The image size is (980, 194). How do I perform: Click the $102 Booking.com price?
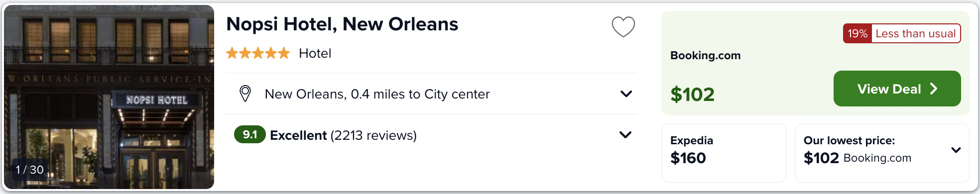pos(692,94)
